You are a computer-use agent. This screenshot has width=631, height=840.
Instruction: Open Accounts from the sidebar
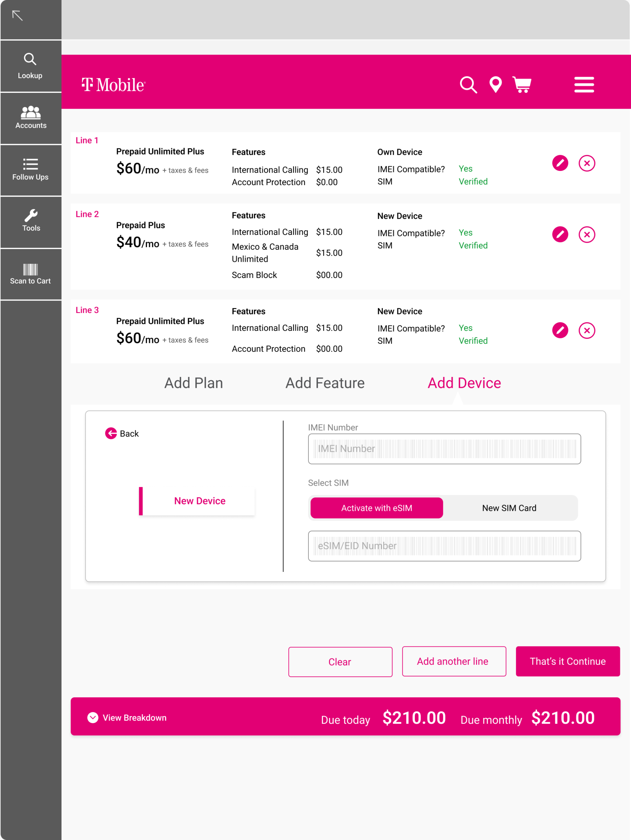click(x=31, y=117)
